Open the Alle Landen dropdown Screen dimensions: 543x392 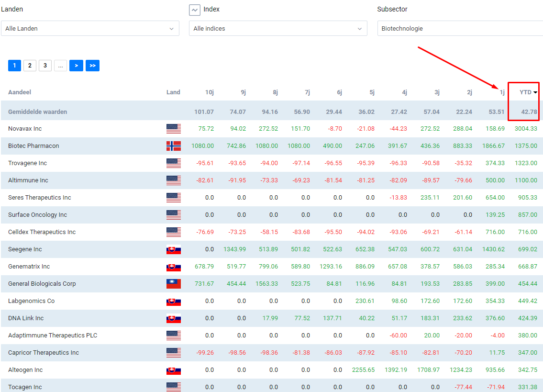[90, 28]
